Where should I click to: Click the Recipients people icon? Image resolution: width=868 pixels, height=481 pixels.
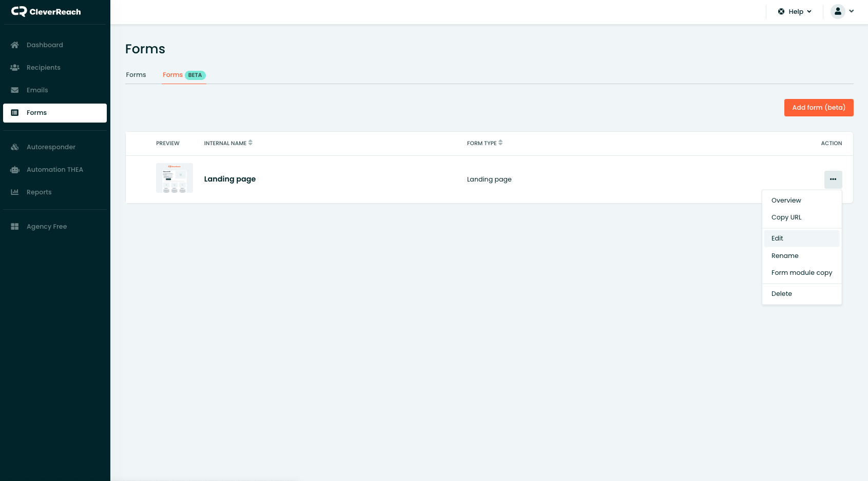15,68
